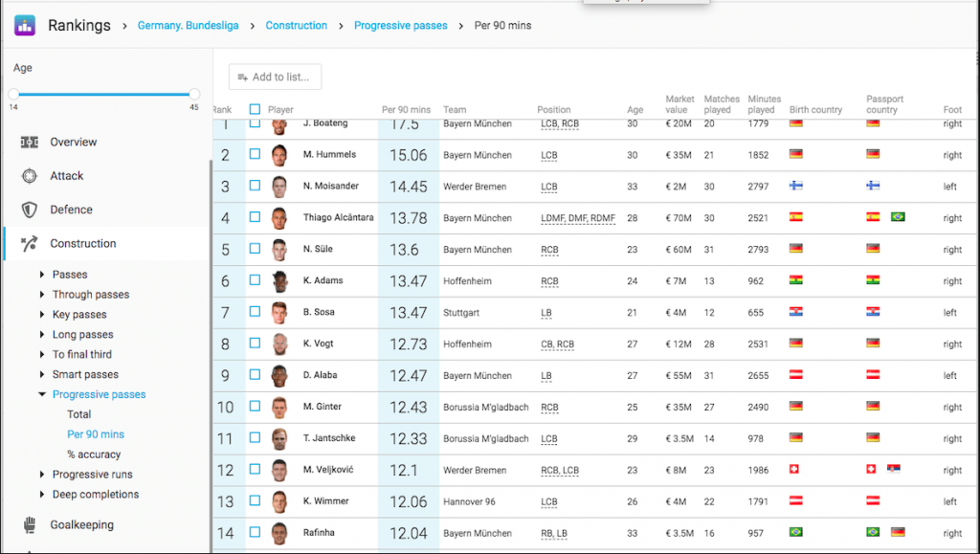Click the Add to list button
The image size is (980, 554).
[x=275, y=77]
